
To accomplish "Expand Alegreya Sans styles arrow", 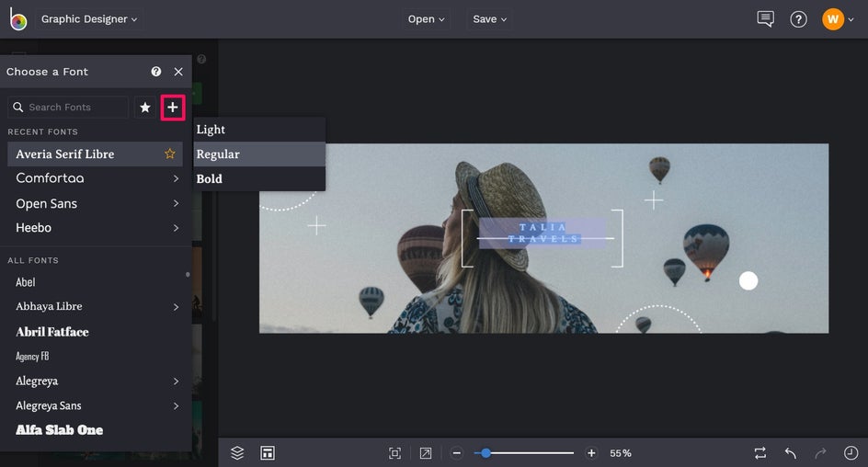I will pos(176,405).
